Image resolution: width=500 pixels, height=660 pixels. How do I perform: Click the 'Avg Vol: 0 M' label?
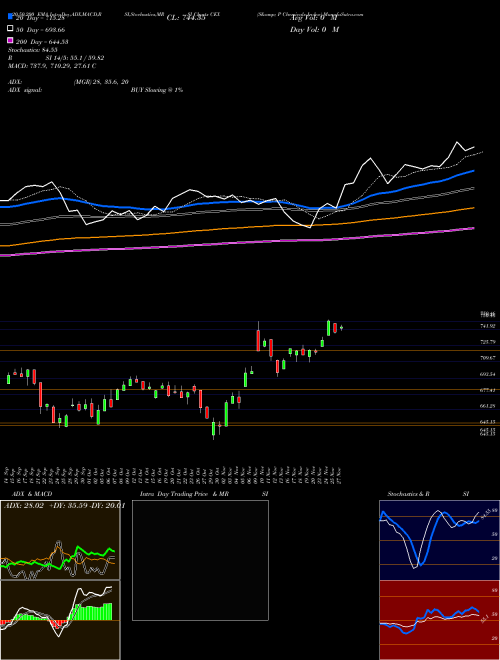(x=314, y=18)
